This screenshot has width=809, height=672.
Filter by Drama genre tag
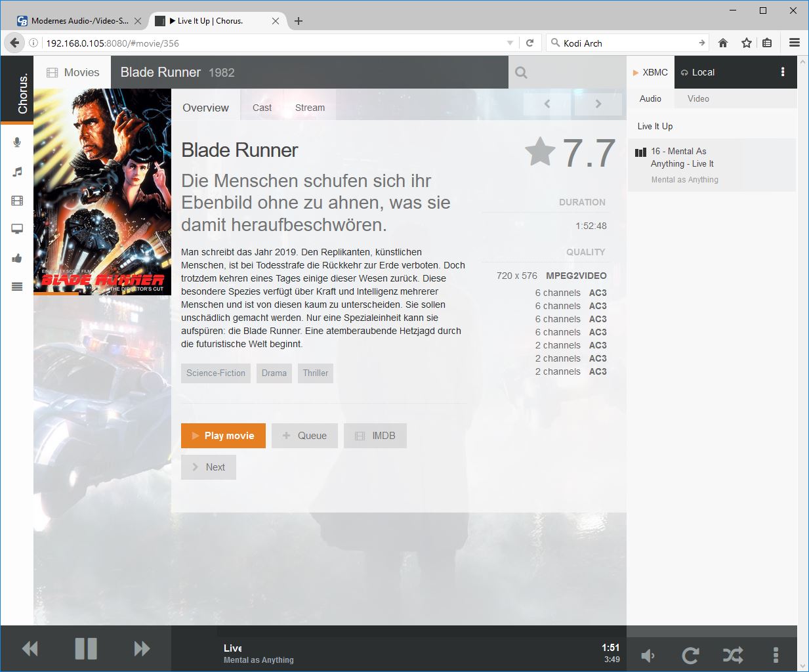[274, 373]
